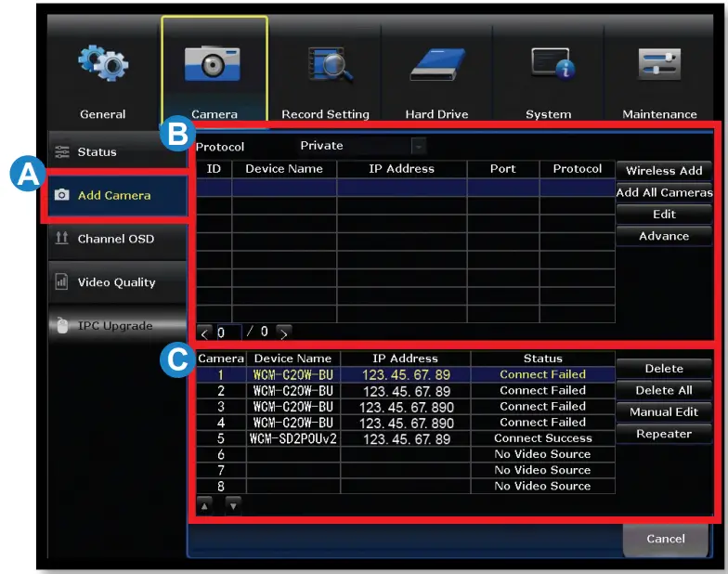Image resolution: width=728 pixels, height=574 pixels.
Task: Select camera 3 row in camera list
Action: tap(406, 407)
